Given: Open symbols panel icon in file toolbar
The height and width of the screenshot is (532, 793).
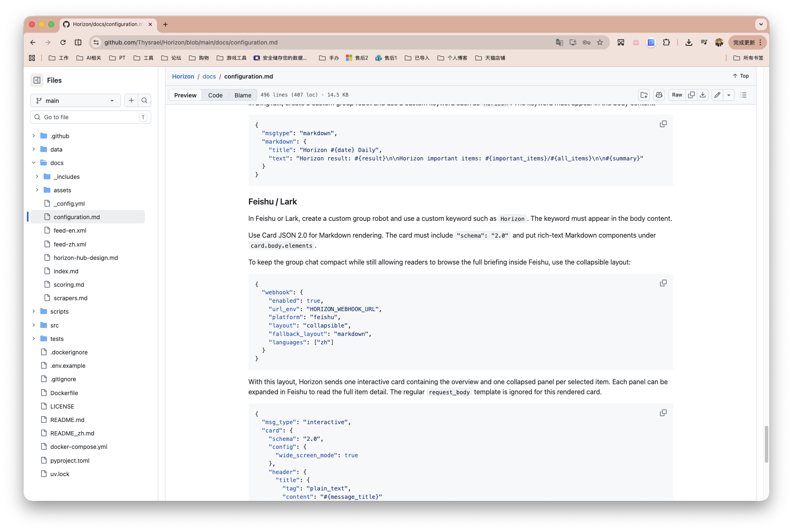Looking at the screenshot, I should click(x=644, y=95).
